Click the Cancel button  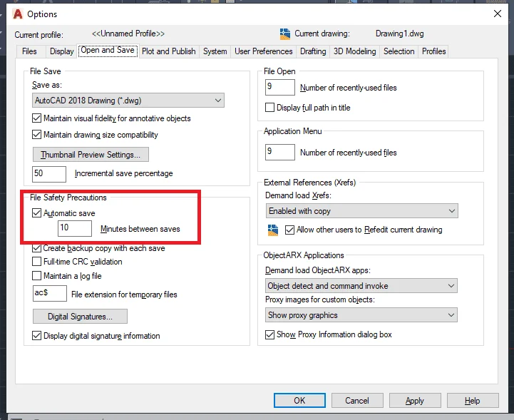point(357,401)
